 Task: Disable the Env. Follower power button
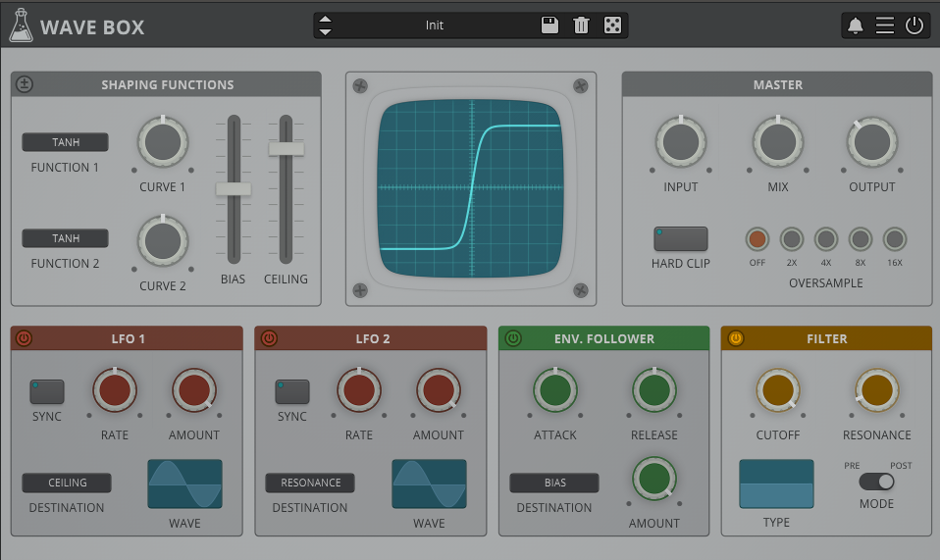point(512,338)
